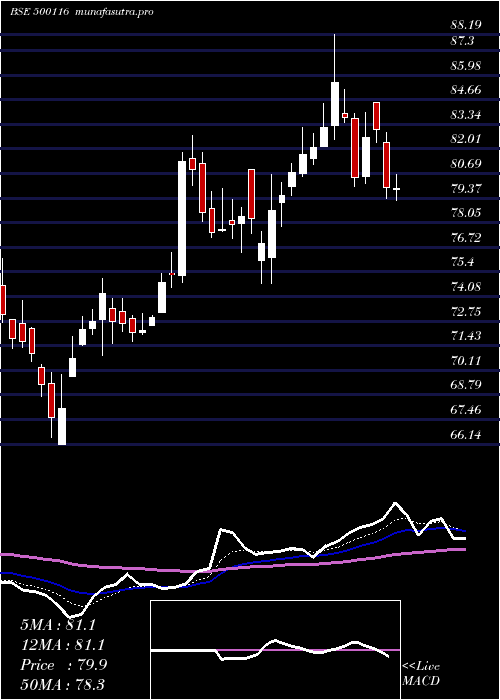Click the 82.01 price axis label
This screenshot has height=700, width=500.
point(466,139)
